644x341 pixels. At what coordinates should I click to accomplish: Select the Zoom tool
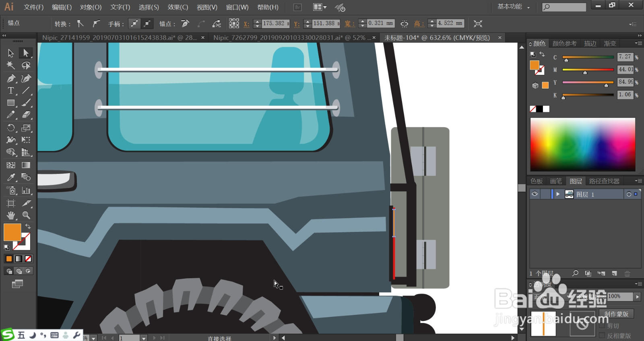tap(26, 215)
